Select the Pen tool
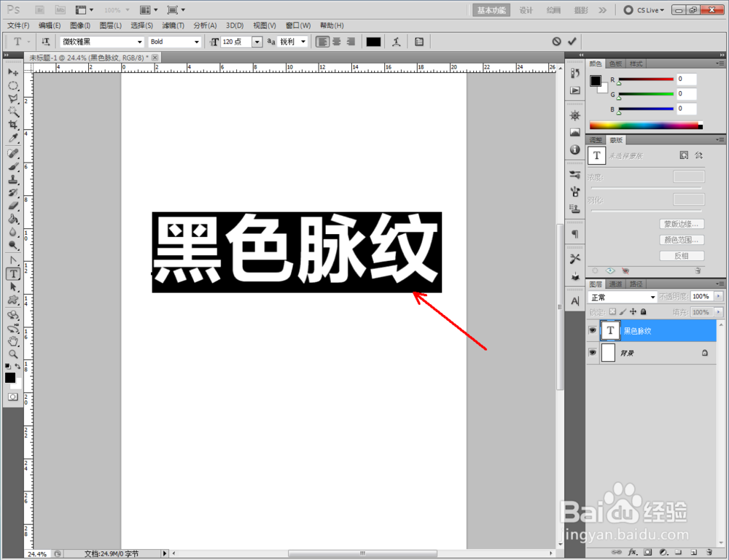This screenshot has height=560, width=729. [x=13, y=260]
